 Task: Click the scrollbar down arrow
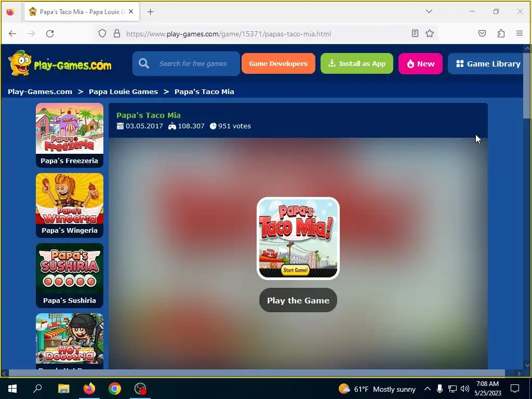pos(527,365)
